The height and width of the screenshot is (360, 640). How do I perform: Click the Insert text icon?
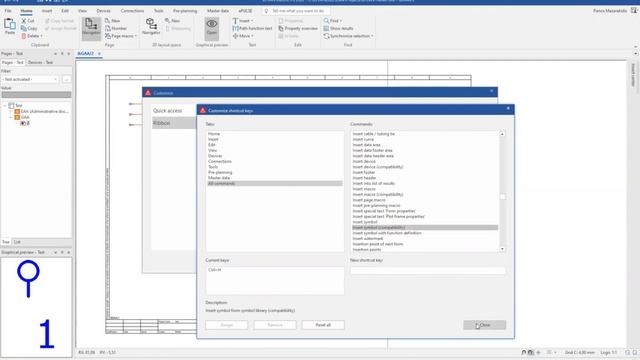[x=235, y=20]
